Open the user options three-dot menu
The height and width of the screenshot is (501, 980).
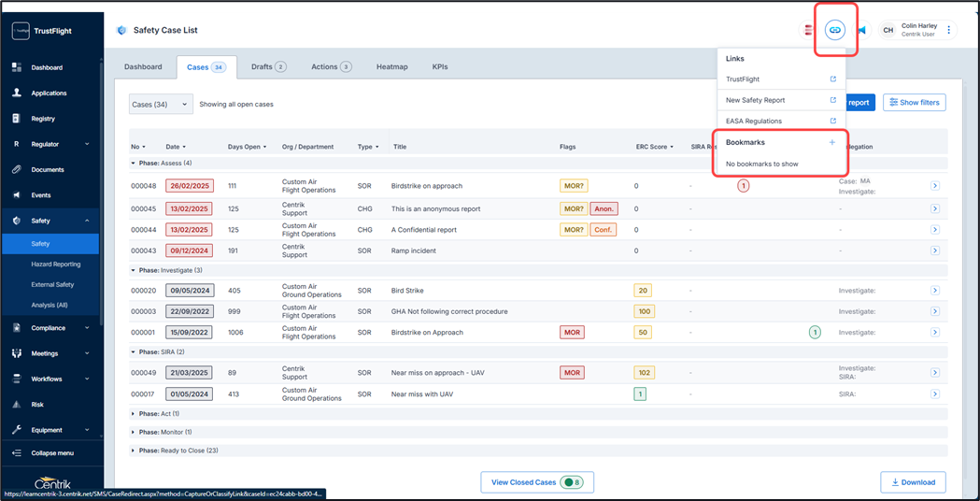coord(949,30)
